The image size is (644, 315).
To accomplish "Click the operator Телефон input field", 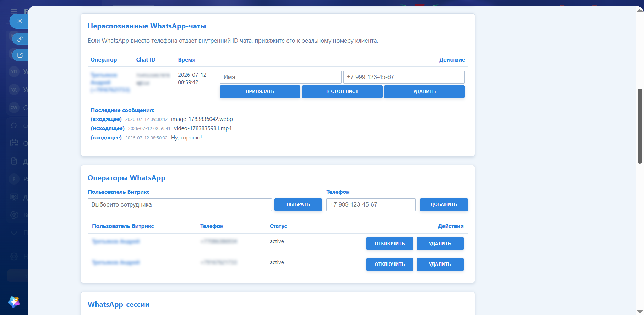I will click(x=371, y=205).
